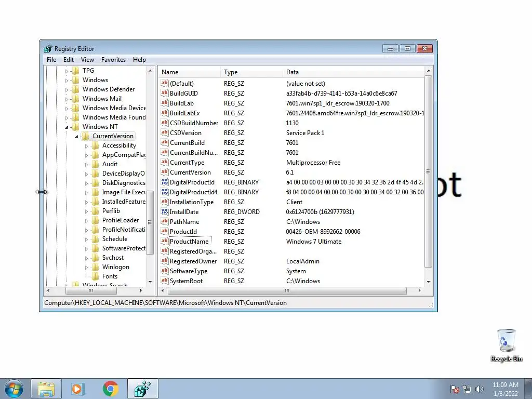Expand the Perflib key
Viewport: 532px width, 399px height.
coord(86,211)
